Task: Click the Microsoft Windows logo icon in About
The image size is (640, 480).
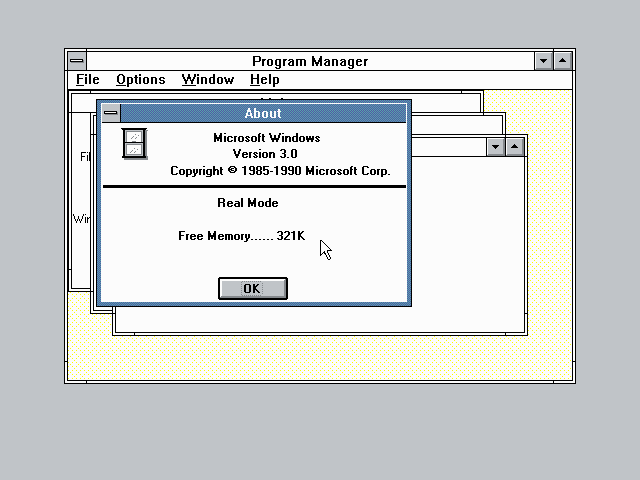Action: tap(134, 144)
